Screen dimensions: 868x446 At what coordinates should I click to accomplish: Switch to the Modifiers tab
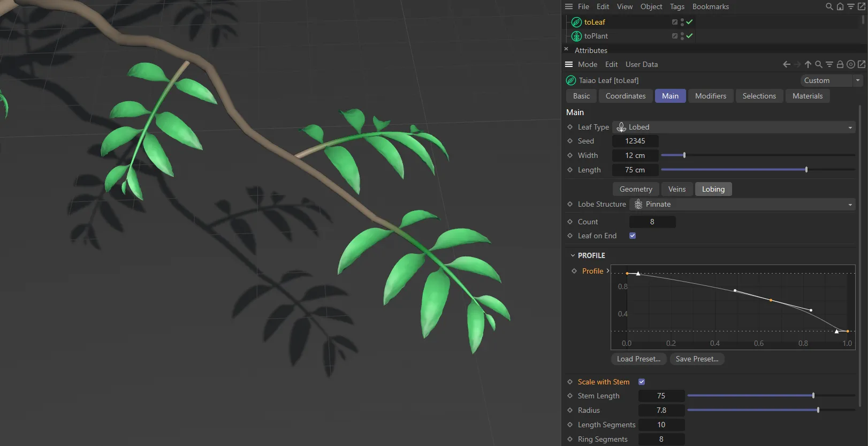pyautogui.click(x=711, y=96)
